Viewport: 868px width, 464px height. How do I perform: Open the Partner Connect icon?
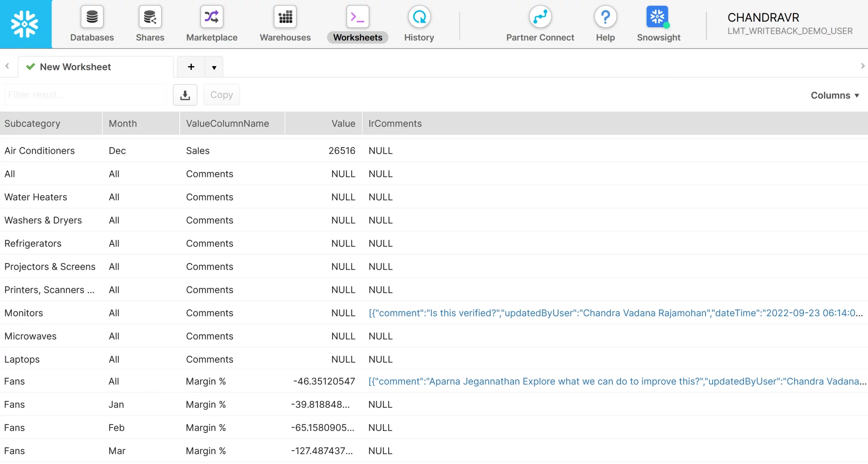click(x=540, y=17)
